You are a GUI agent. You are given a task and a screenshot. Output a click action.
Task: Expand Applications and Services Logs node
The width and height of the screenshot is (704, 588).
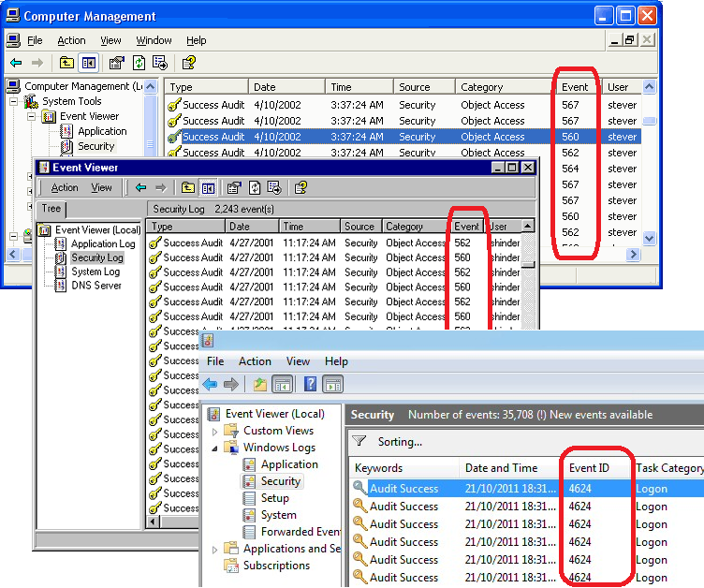[x=214, y=550]
